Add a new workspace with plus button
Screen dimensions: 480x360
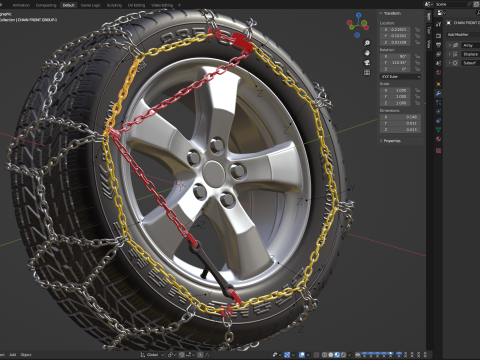click(x=179, y=5)
